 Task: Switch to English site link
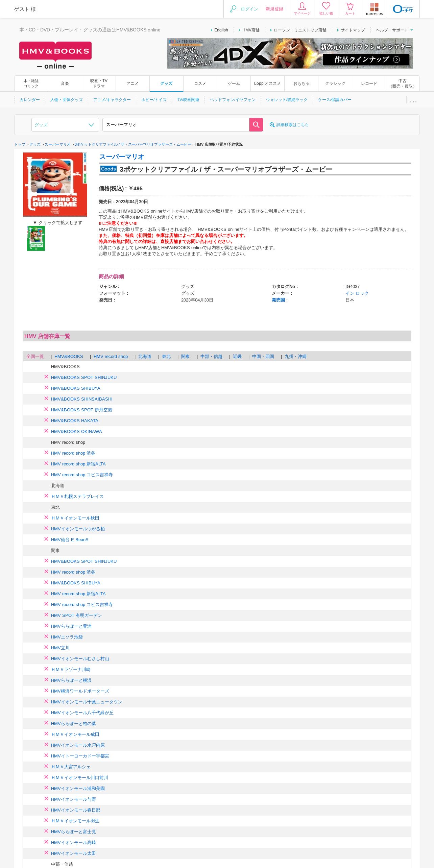coord(221,30)
